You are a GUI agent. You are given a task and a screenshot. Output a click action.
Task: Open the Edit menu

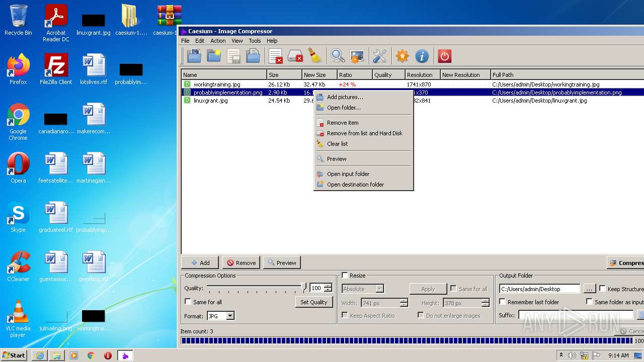(x=200, y=41)
